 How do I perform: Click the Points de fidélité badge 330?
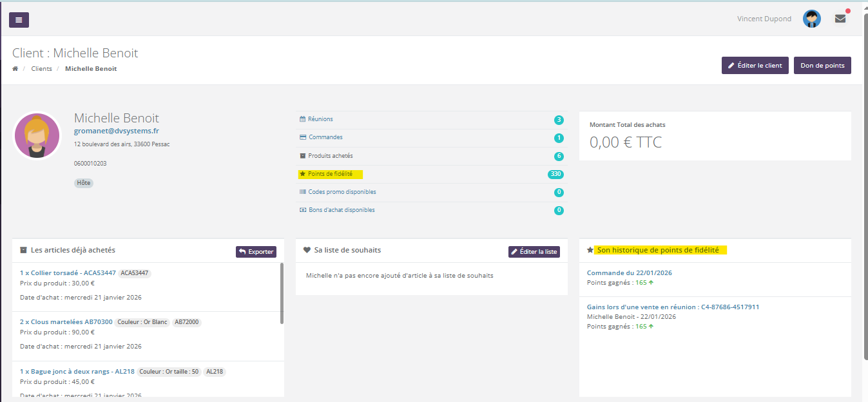click(555, 175)
